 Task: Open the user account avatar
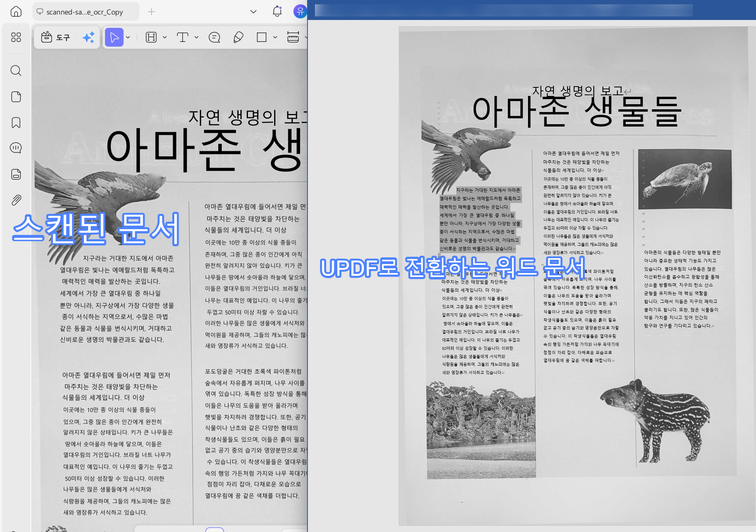click(x=300, y=11)
